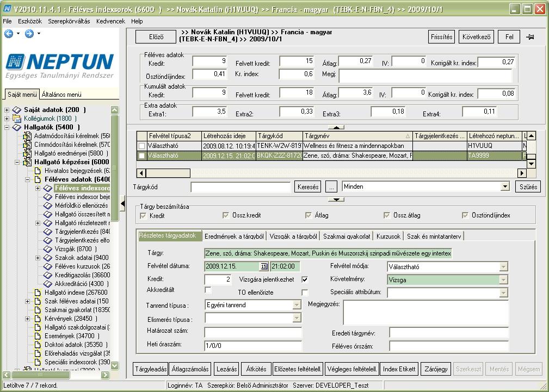Toggle the TO ellenőrizte checkbox
This screenshot has height=392, width=549.
[x=305, y=293]
